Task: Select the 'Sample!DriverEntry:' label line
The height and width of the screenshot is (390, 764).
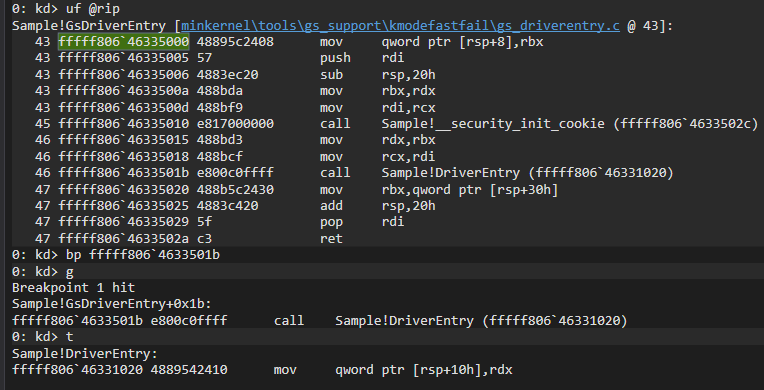Action: pyautogui.click(x=85, y=353)
